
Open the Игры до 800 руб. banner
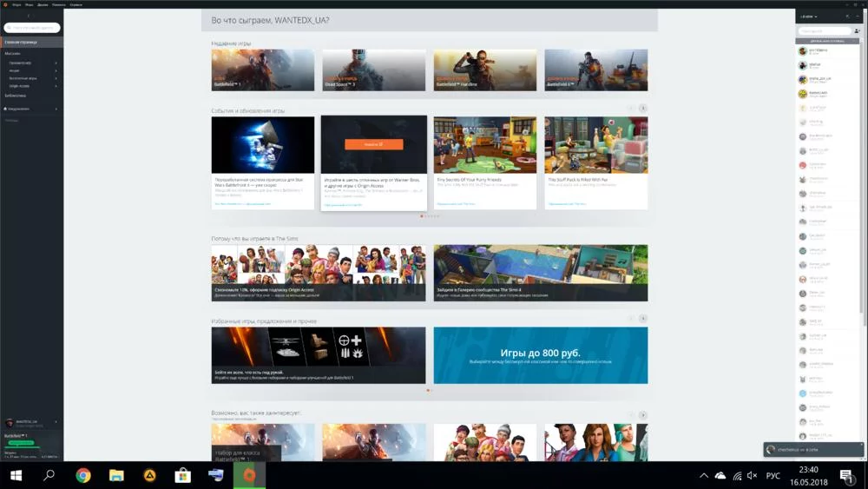tap(541, 355)
